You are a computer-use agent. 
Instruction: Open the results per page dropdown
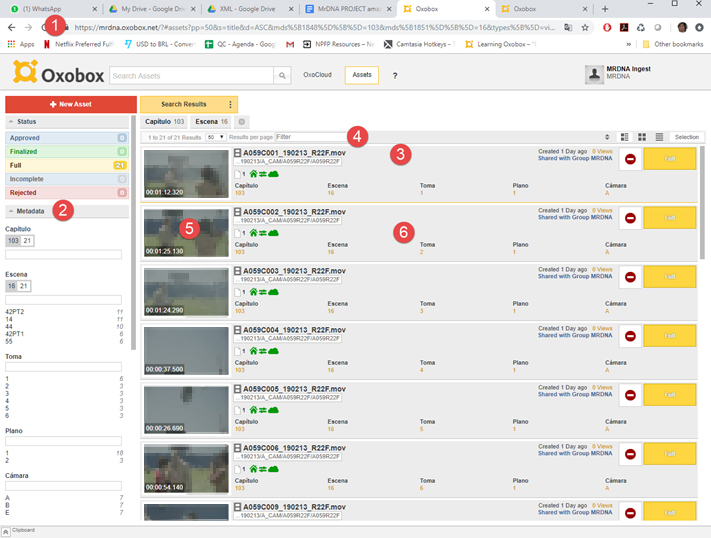pyautogui.click(x=216, y=137)
